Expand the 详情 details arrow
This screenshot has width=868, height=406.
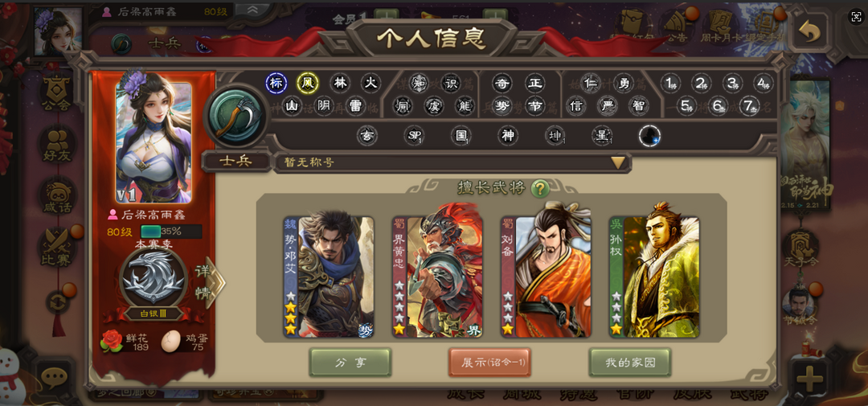[209, 282]
